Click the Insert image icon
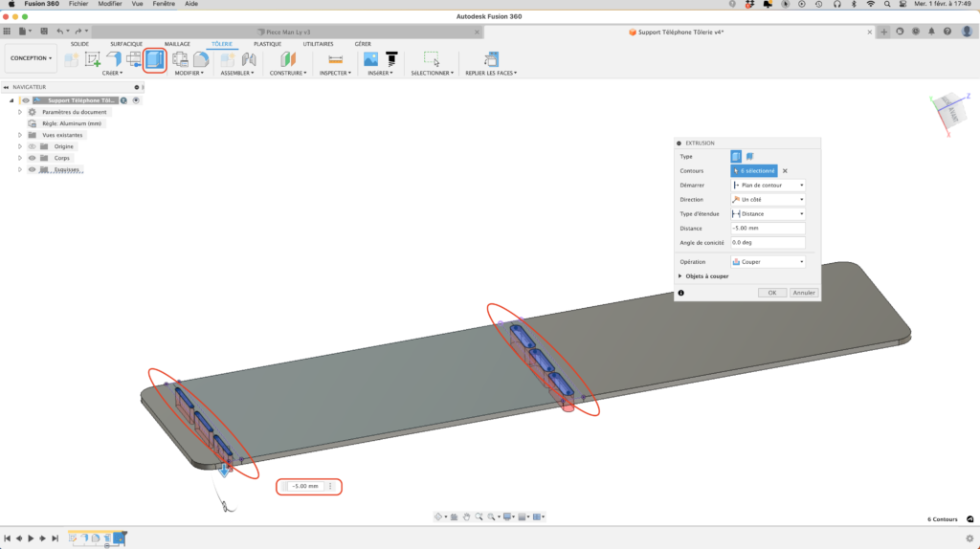 pyautogui.click(x=370, y=59)
